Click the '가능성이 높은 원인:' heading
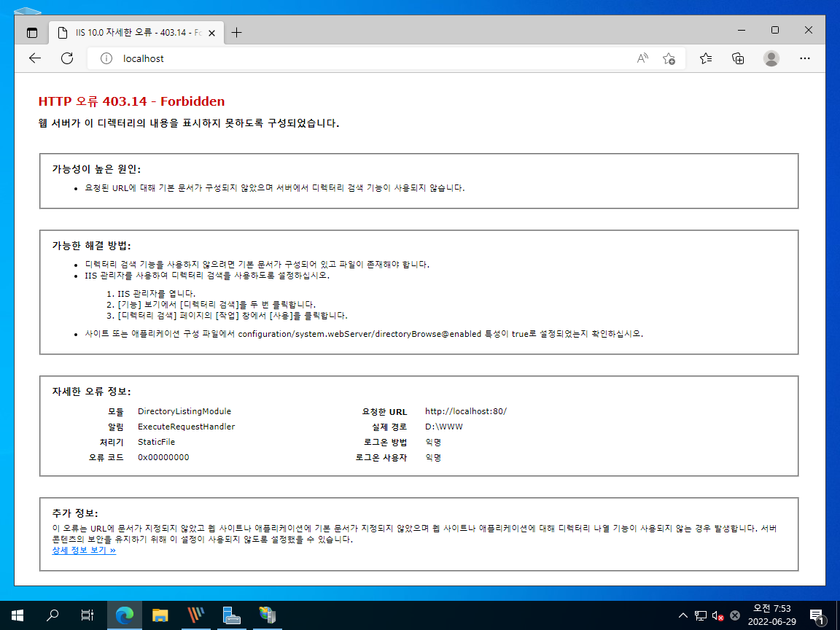This screenshot has width=840, height=630. (96, 169)
